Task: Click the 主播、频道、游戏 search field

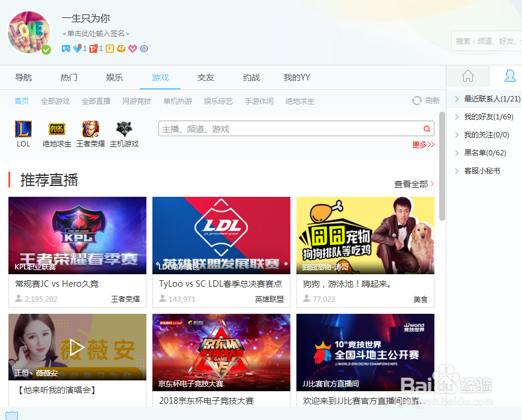Action: pyautogui.click(x=296, y=128)
